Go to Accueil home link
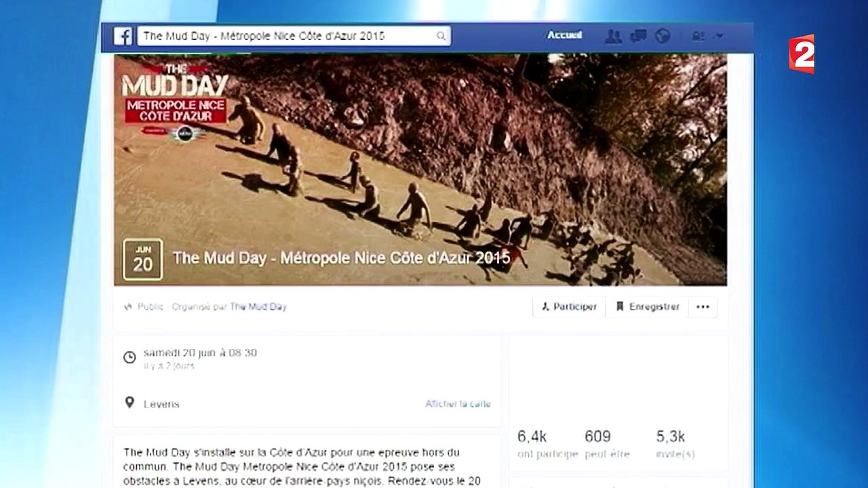 coord(564,35)
